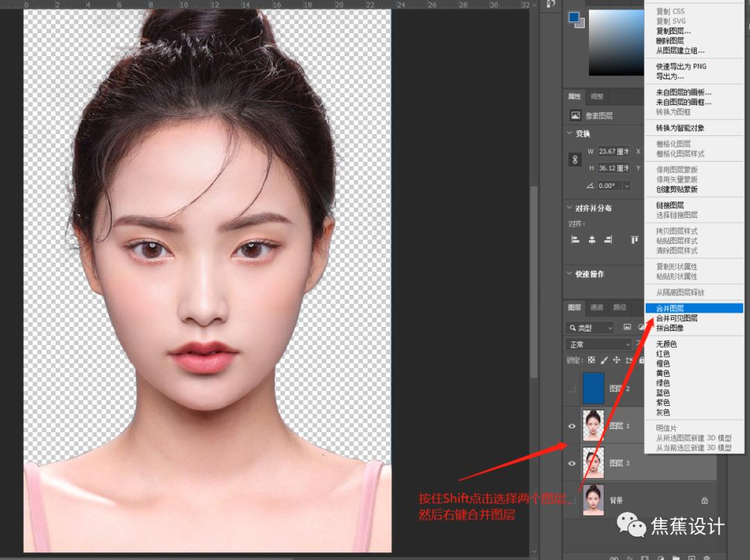The height and width of the screenshot is (560, 750).
Task: Select 转换为智能对象 in the menu
Action: click(679, 127)
